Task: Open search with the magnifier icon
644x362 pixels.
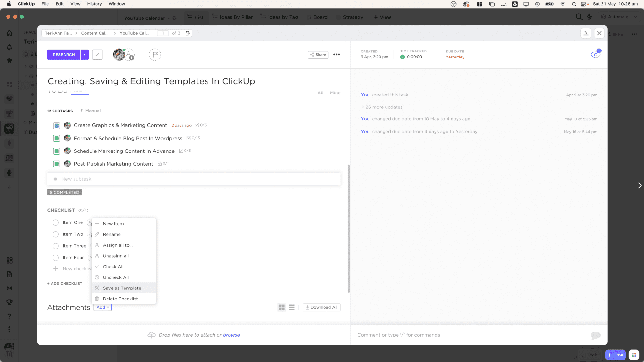Action: tap(579, 17)
